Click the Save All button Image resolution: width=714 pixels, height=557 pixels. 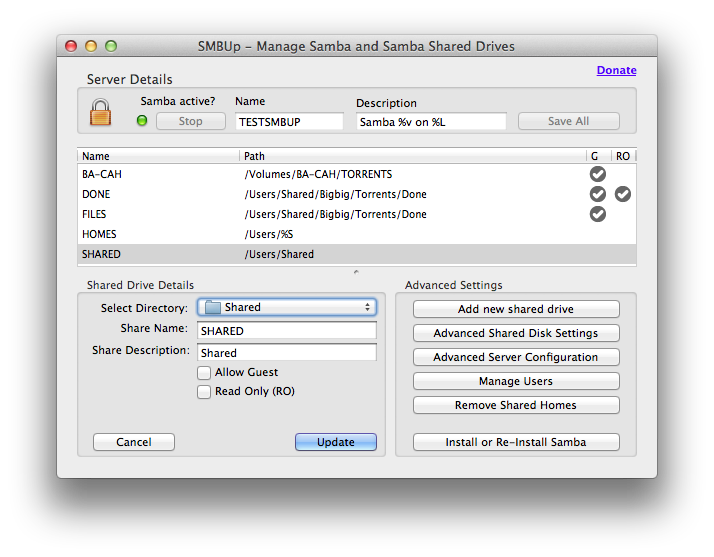[568, 121]
